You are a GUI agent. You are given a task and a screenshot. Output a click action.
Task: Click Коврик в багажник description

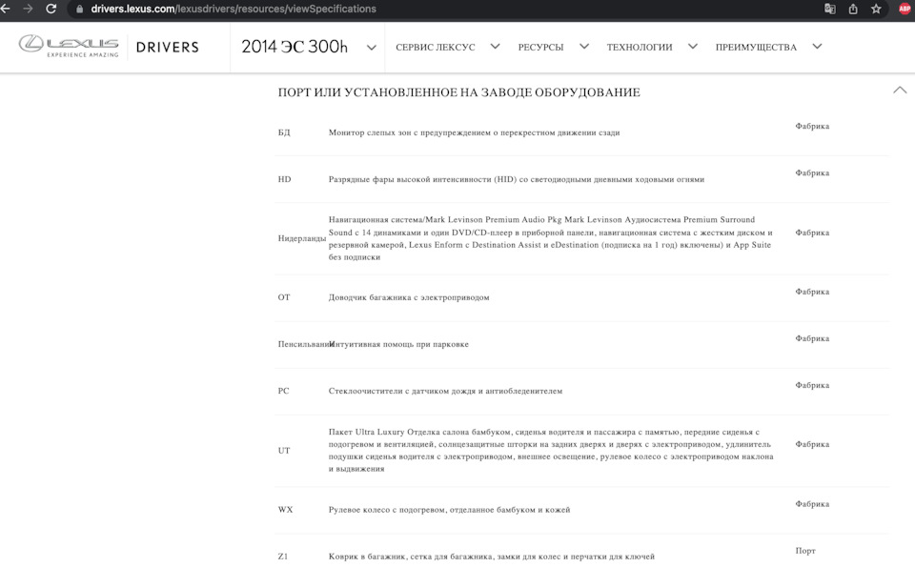click(x=492, y=557)
